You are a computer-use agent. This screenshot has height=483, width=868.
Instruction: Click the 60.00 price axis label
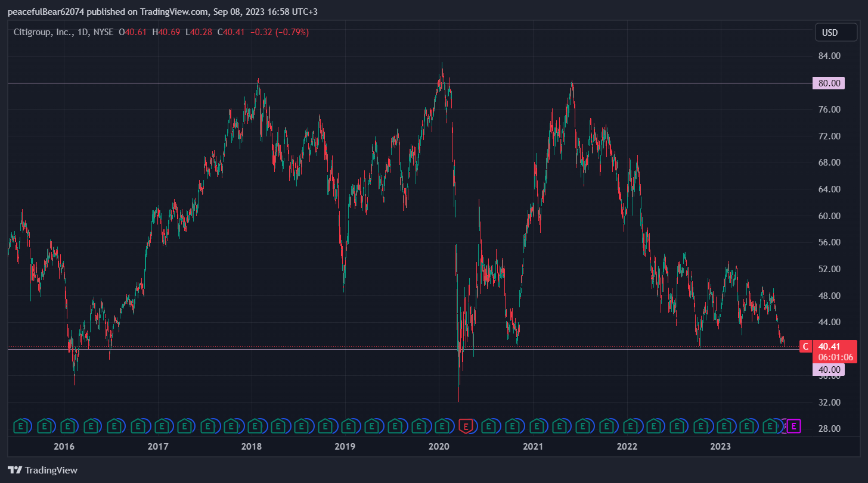(829, 216)
